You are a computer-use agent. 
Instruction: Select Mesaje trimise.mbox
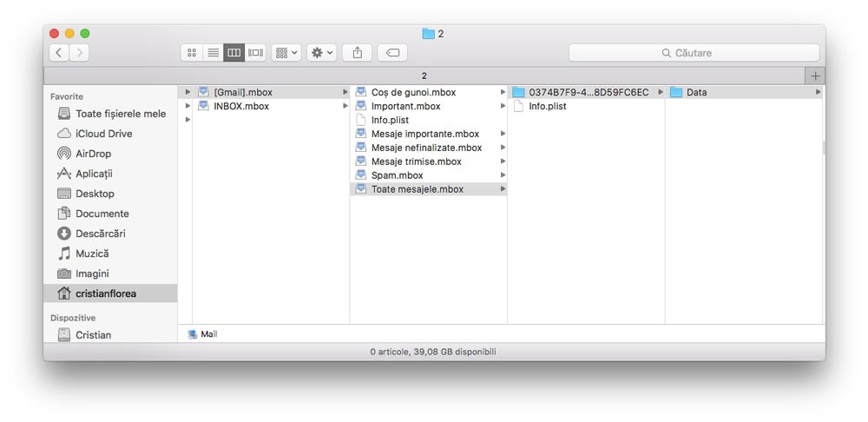pyautogui.click(x=429, y=162)
